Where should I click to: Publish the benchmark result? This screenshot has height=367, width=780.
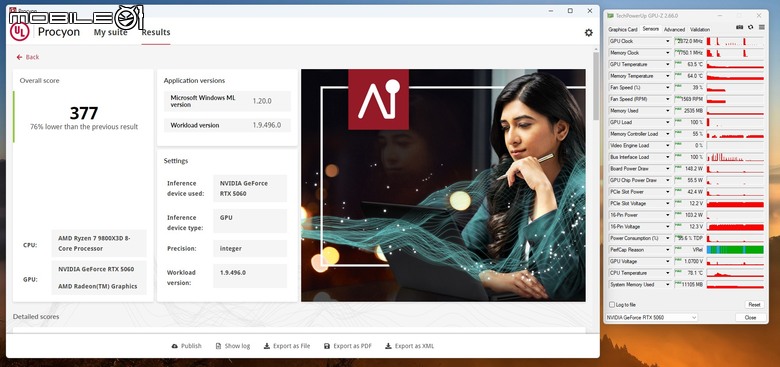[187, 346]
